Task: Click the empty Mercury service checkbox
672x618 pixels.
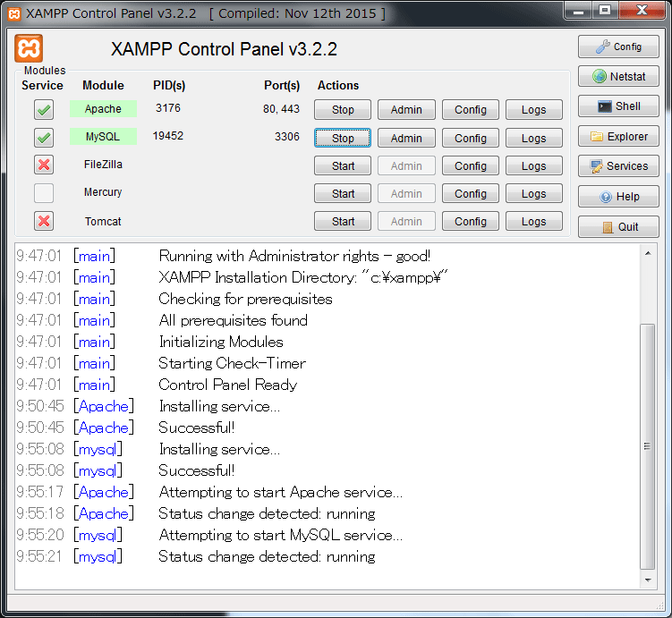Action: pyautogui.click(x=44, y=193)
